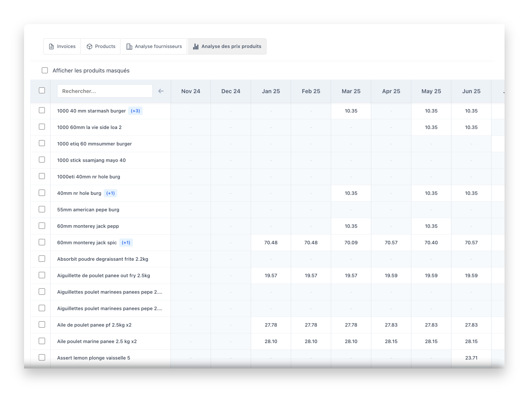
Task: Check the row for 1000 stick ssamjang mayo 40
Action: [42, 160]
